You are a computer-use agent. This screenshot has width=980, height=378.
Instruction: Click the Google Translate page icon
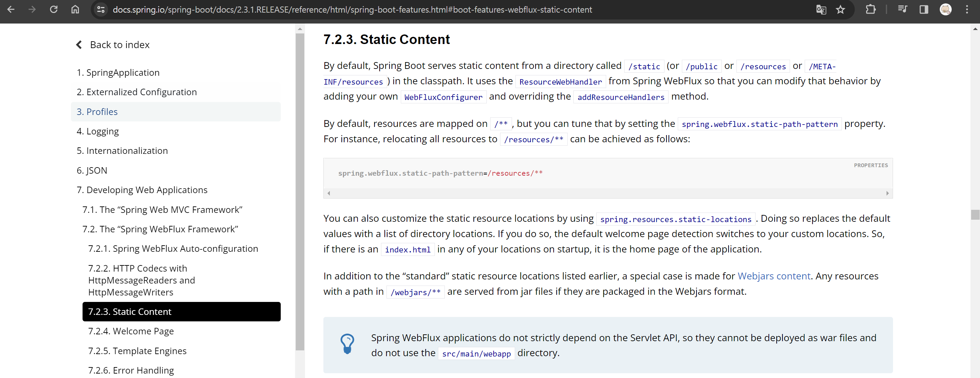821,10
